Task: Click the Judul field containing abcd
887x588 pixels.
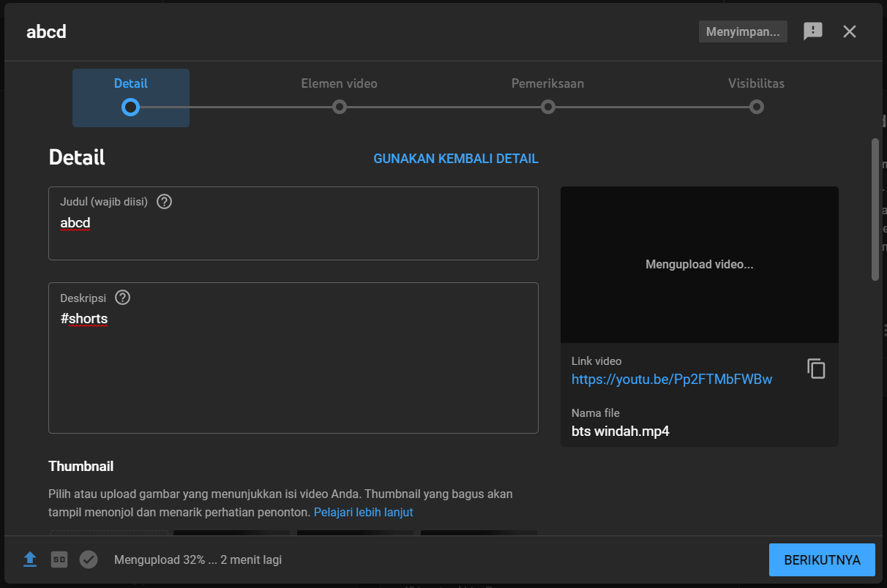Action: (293, 223)
